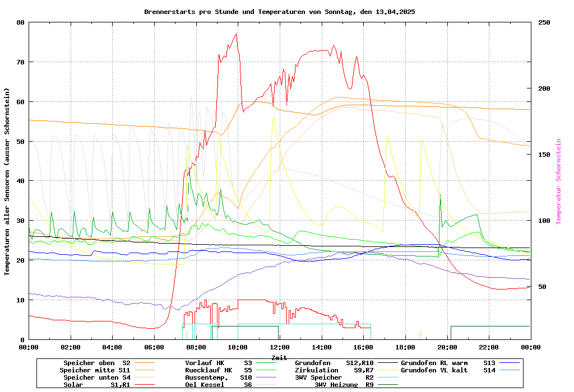This screenshot has height=392, width=574.
Task: Click the Zeit x-axis label
Action: [x=279, y=357]
